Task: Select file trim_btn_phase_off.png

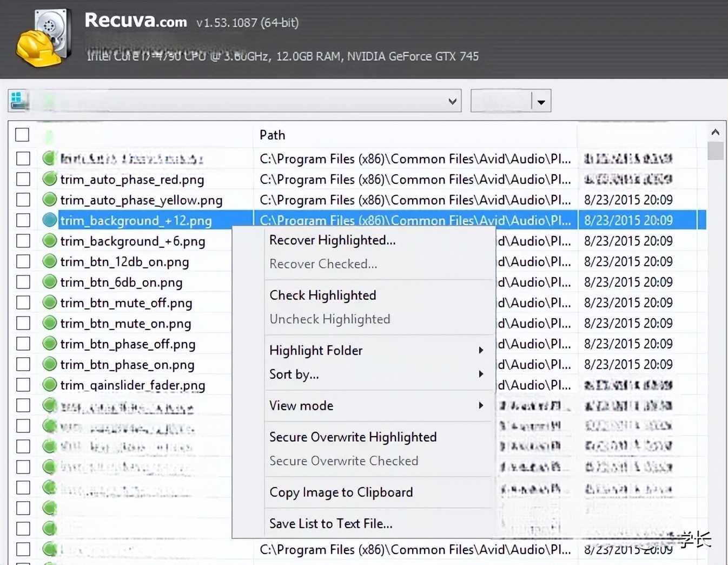Action: point(128,344)
